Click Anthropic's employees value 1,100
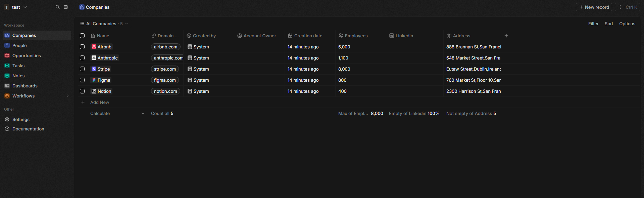The height and width of the screenshot is (198, 644). tap(343, 58)
